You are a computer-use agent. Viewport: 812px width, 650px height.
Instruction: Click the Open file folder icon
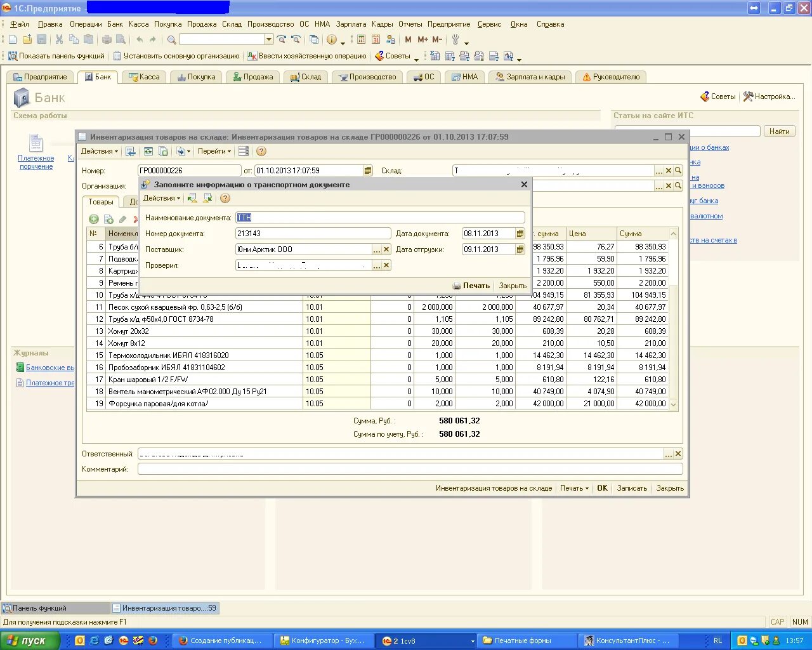(x=27, y=39)
